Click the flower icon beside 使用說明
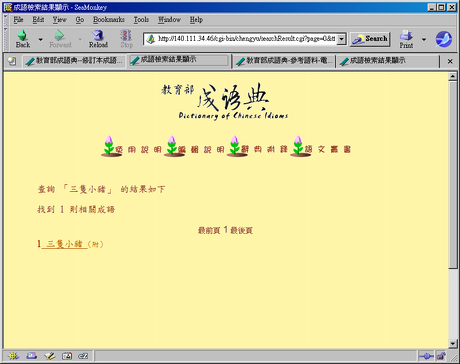The height and width of the screenshot is (364, 460). (x=109, y=146)
